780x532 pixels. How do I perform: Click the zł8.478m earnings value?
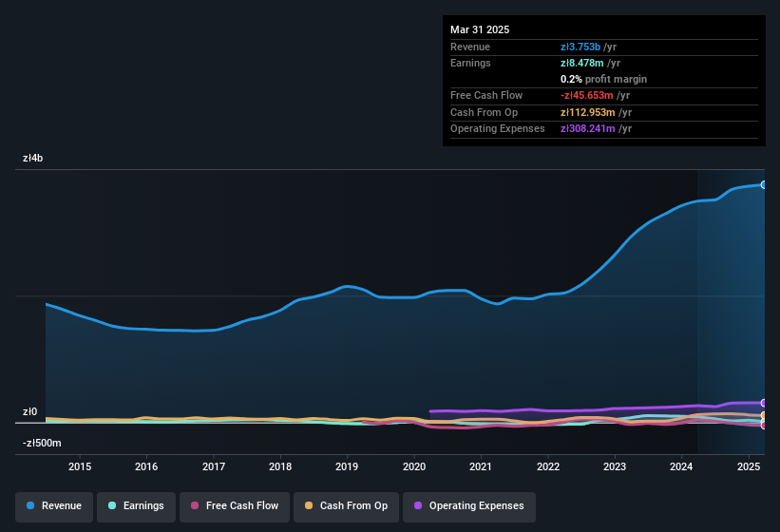tap(581, 63)
